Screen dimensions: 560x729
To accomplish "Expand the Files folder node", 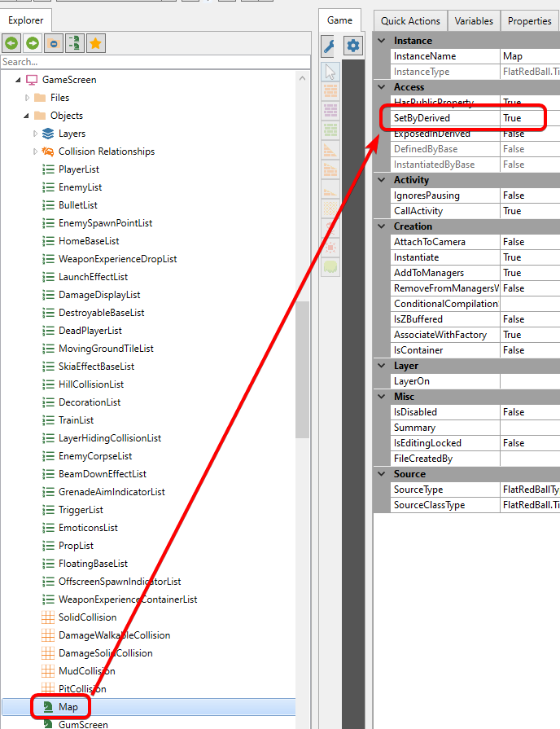I will tap(28, 98).
